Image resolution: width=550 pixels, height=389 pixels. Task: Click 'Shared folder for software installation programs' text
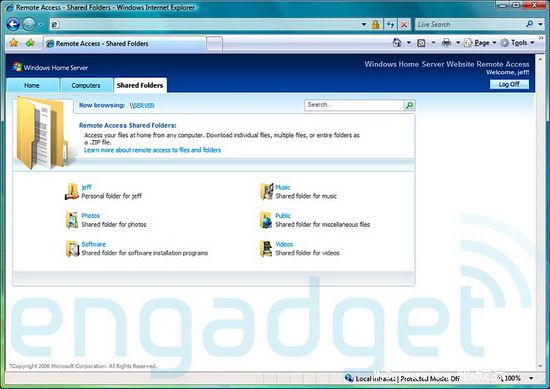click(145, 253)
